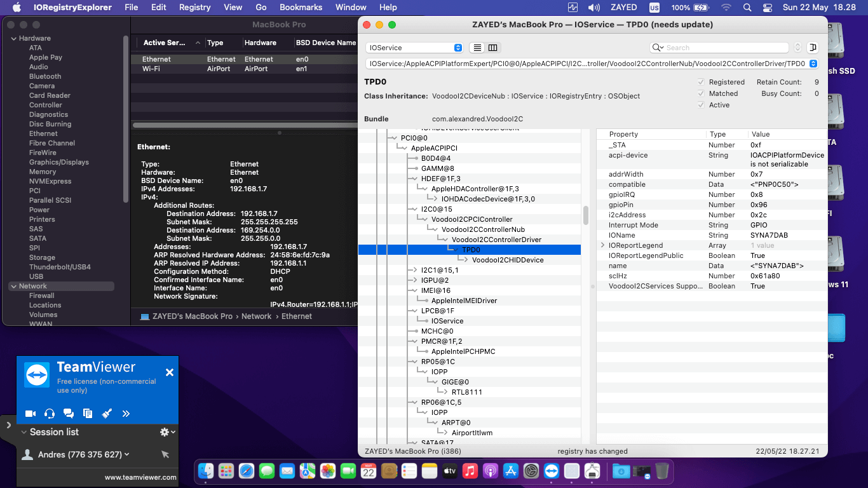Open Trash in the Dock
Image resolution: width=868 pixels, height=488 pixels.
coord(661,471)
